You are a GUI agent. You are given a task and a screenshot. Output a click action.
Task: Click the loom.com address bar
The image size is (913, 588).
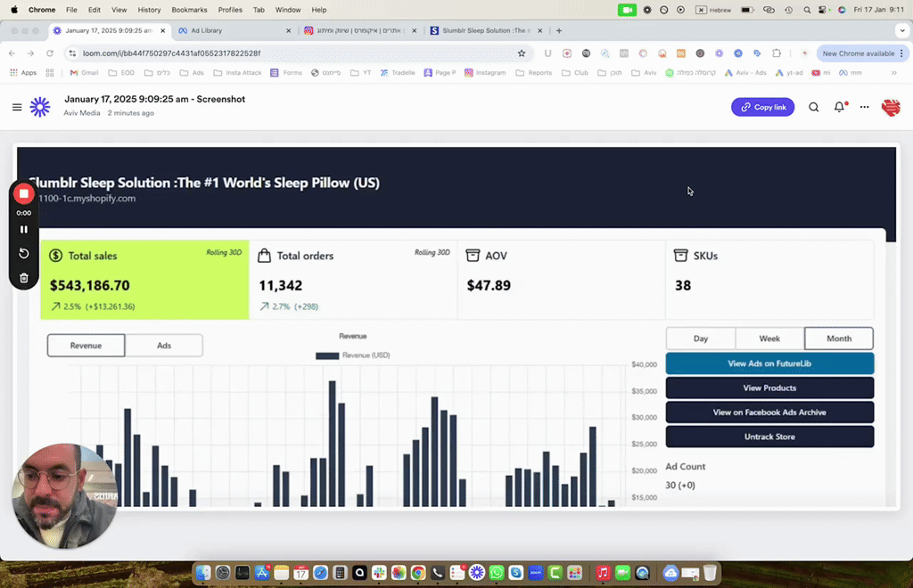tap(297, 53)
